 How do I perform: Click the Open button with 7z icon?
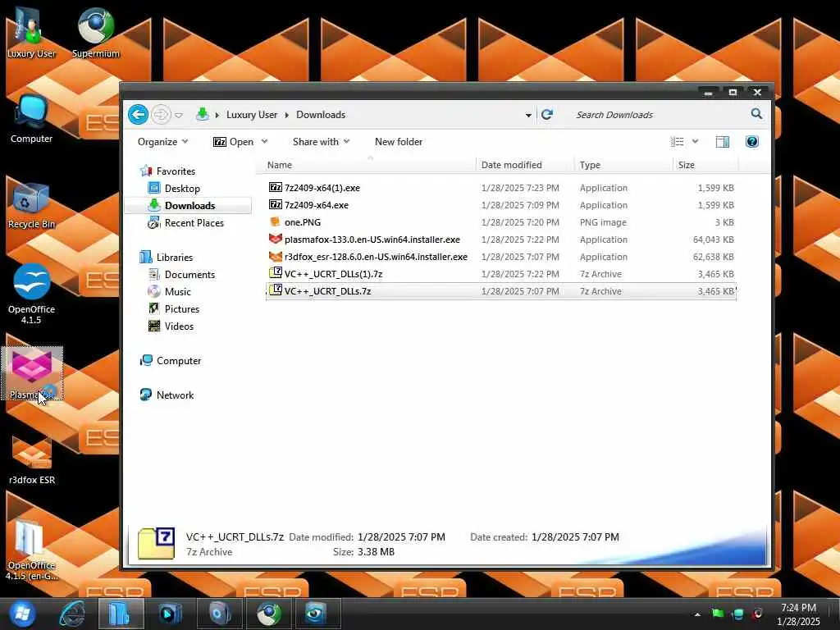click(x=234, y=141)
